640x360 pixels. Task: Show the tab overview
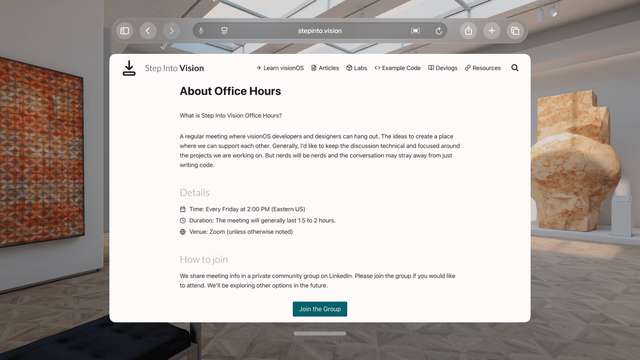coord(515,31)
